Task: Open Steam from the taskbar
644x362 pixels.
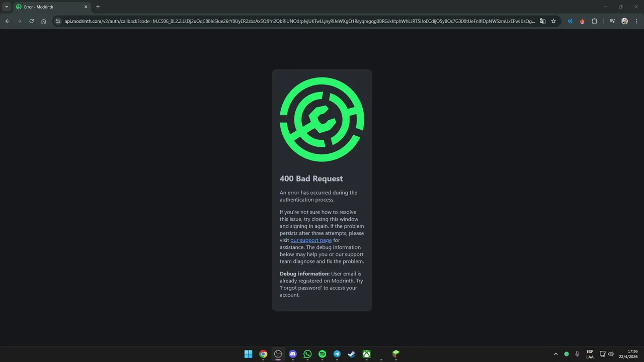Action: point(352,354)
